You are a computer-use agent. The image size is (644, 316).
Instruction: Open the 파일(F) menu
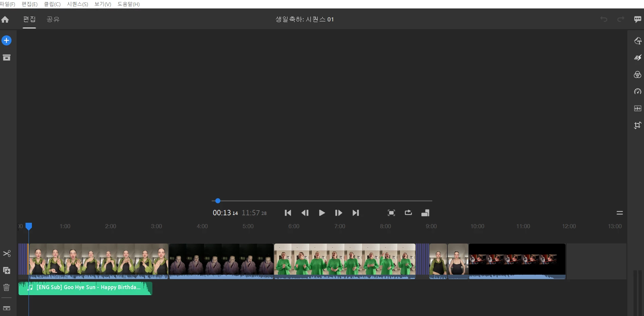(7, 4)
